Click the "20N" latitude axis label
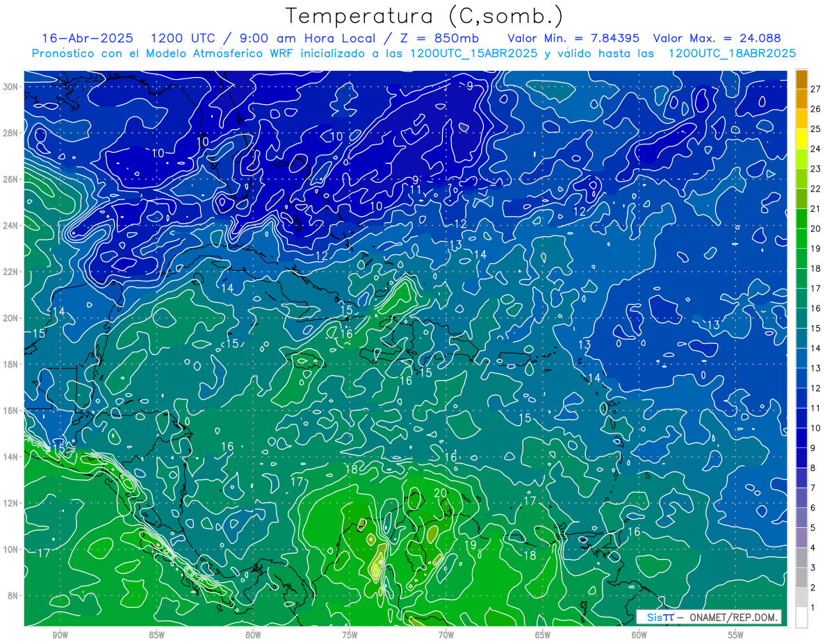 pos(10,318)
